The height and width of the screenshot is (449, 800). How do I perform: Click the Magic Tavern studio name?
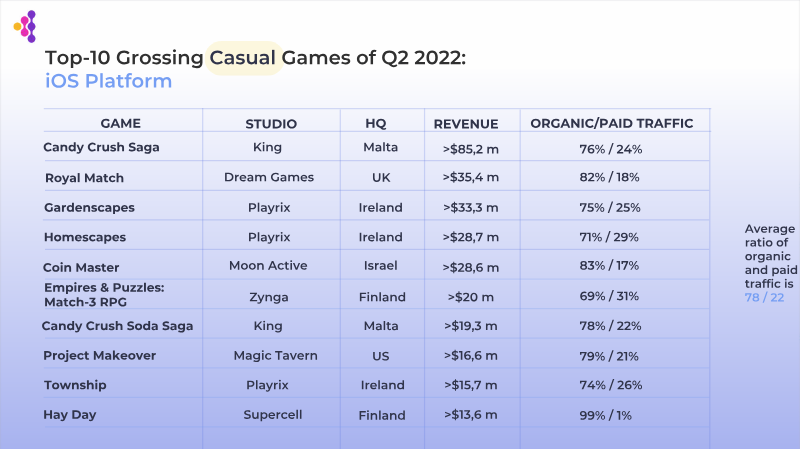pos(272,356)
